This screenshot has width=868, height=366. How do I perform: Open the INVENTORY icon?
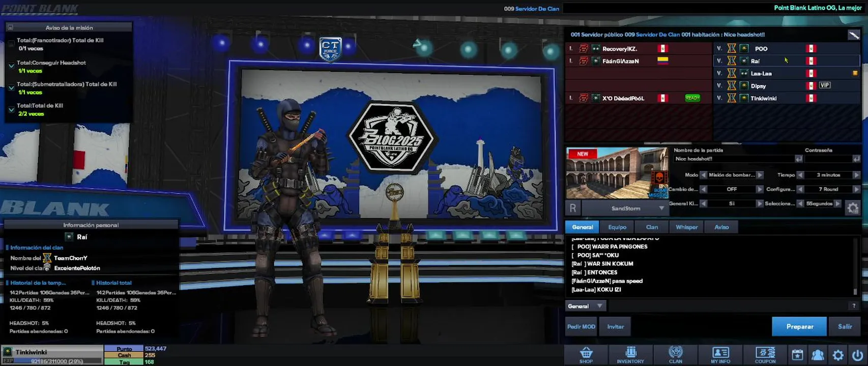tap(630, 354)
